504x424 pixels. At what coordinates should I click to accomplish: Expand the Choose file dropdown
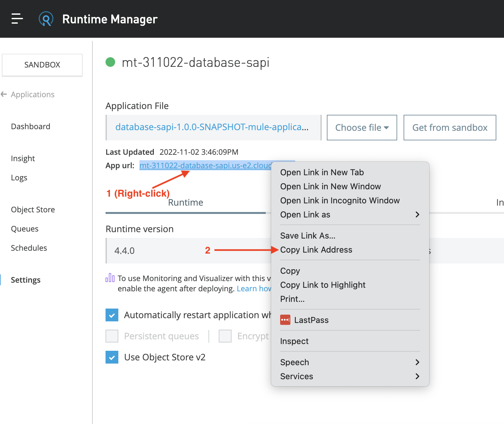pyautogui.click(x=362, y=128)
